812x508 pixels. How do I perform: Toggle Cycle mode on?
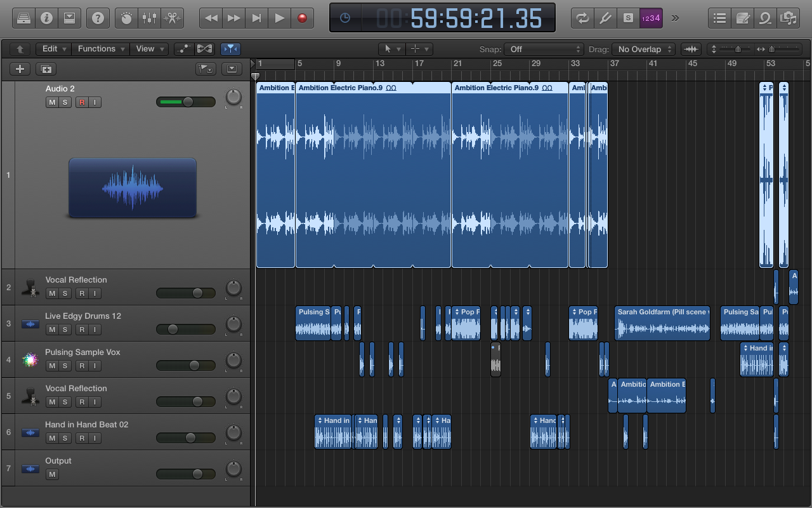pos(582,18)
